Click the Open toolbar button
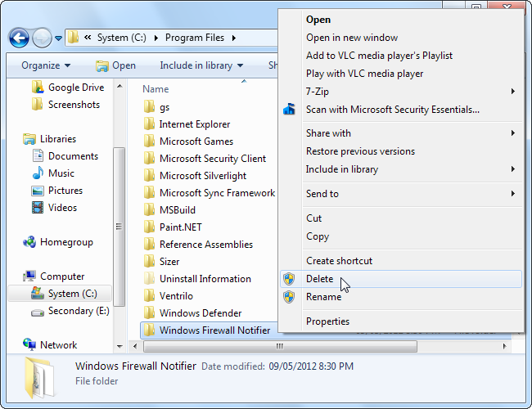 115,65
